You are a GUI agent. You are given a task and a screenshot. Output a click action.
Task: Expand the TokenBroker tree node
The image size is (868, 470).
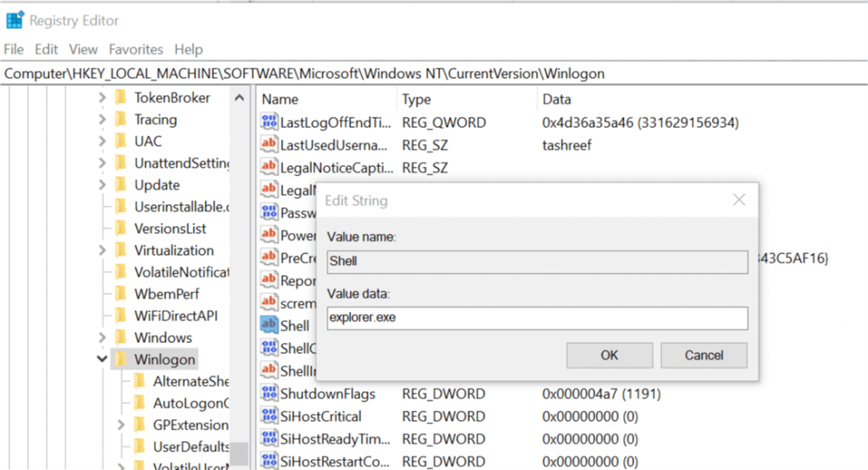[102, 97]
